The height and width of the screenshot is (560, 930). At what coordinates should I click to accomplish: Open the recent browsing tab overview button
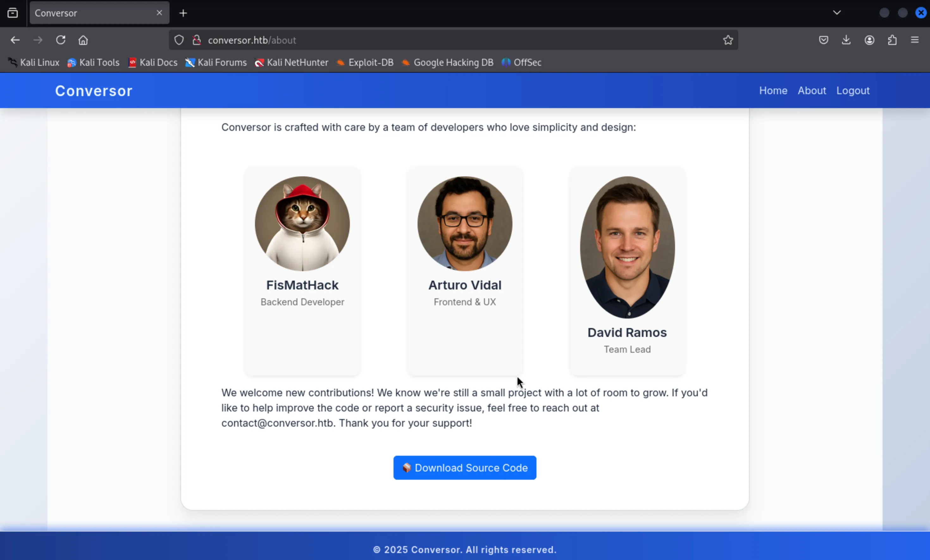coord(12,13)
